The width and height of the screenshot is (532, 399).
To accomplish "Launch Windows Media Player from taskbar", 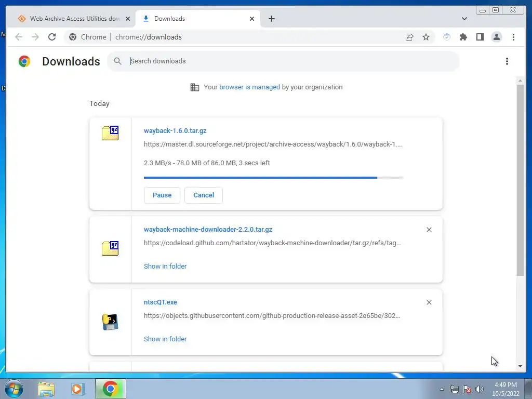I will coord(77,389).
